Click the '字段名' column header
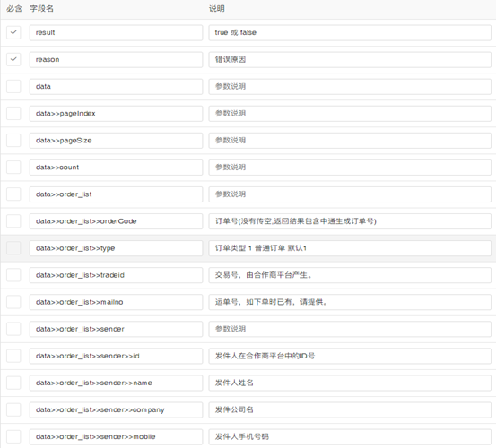 pyautogui.click(x=41, y=9)
